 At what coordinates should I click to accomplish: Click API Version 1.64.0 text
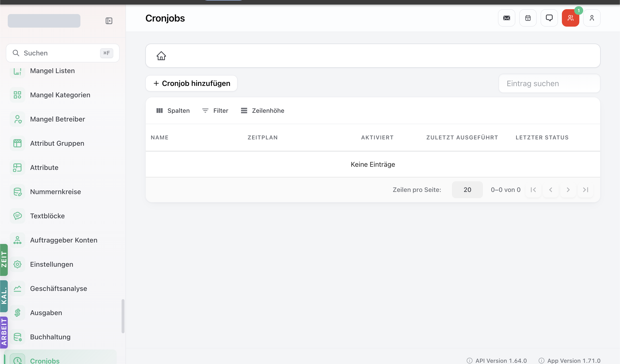501,361
